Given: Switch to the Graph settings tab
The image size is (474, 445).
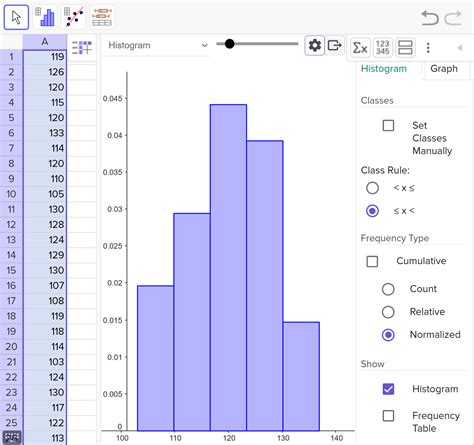Looking at the screenshot, I should click(444, 69).
